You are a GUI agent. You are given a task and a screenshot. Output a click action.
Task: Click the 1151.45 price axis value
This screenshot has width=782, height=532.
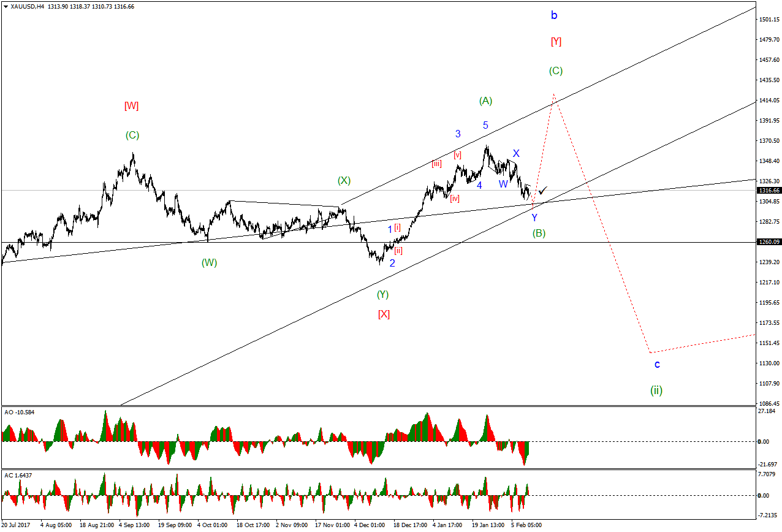(769, 343)
